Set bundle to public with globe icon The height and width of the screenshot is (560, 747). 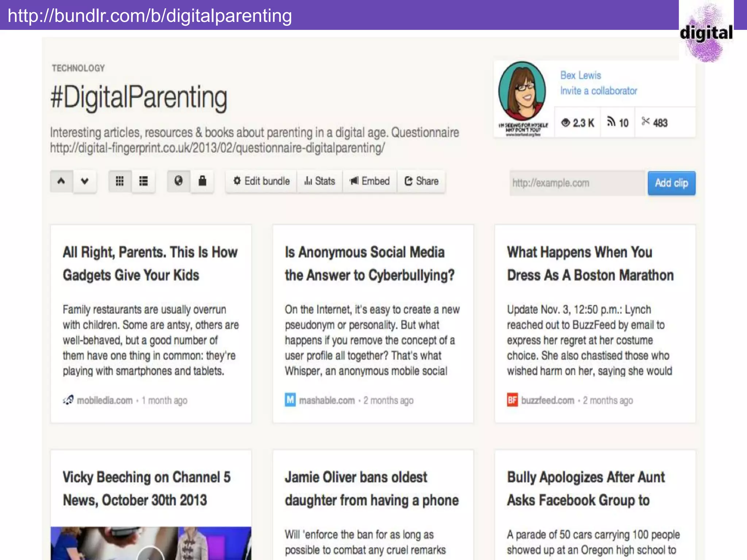coord(178,181)
